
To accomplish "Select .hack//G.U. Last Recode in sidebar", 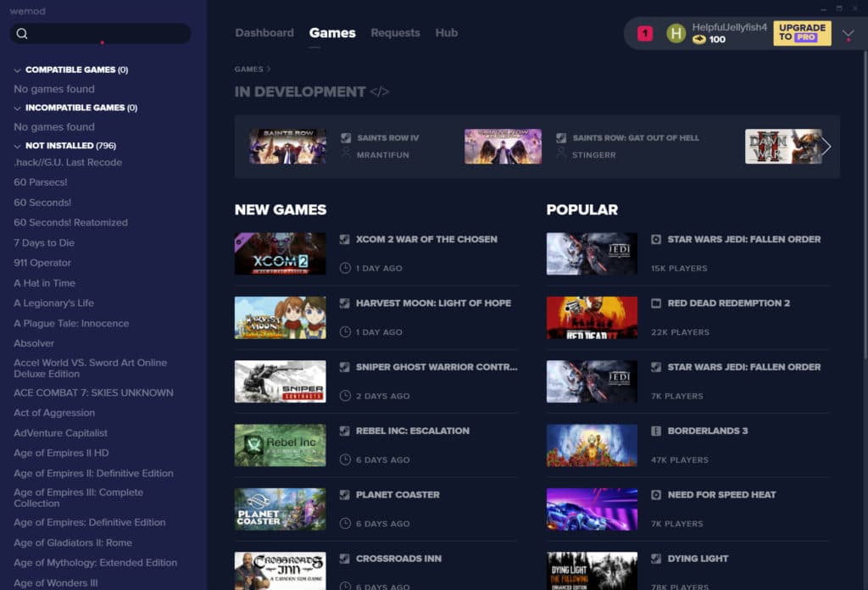I will tap(68, 162).
